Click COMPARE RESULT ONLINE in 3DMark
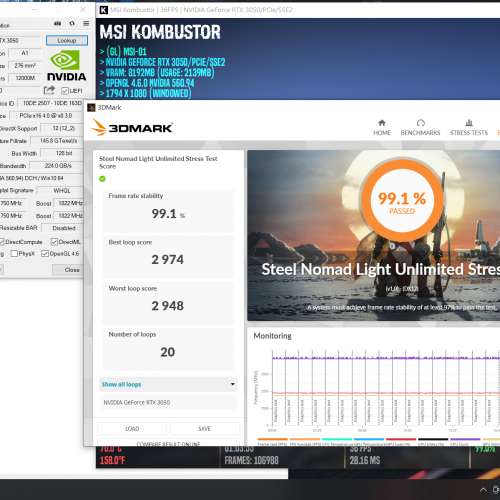This screenshot has height=500, width=500. point(168,444)
